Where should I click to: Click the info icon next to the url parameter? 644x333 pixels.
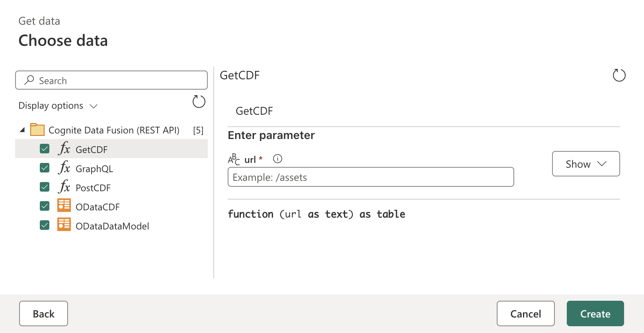[x=277, y=159]
